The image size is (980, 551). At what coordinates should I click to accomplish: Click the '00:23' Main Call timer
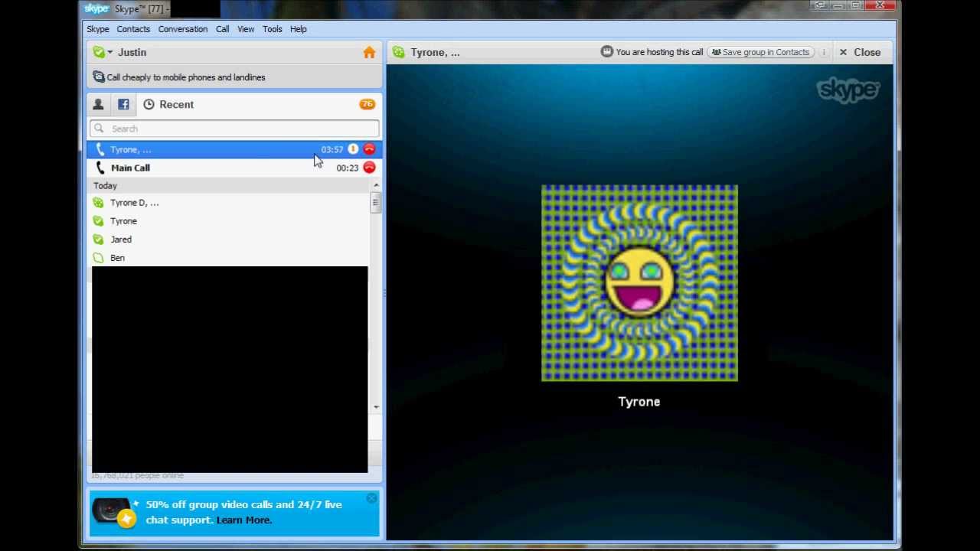348,168
